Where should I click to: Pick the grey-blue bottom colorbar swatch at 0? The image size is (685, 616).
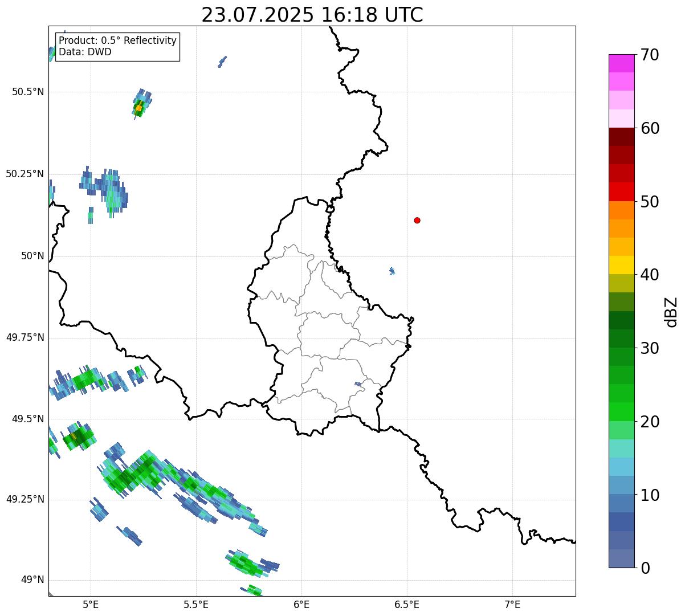(x=621, y=558)
